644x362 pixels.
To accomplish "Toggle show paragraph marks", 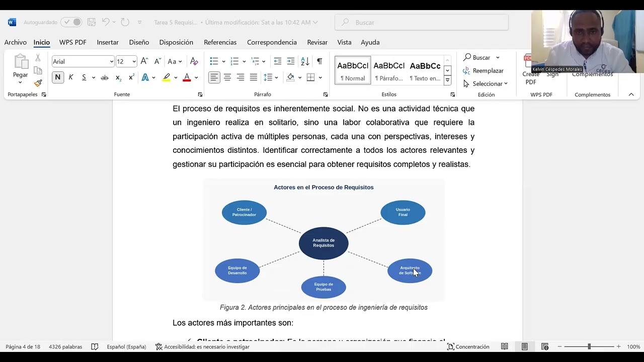I will point(319,61).
